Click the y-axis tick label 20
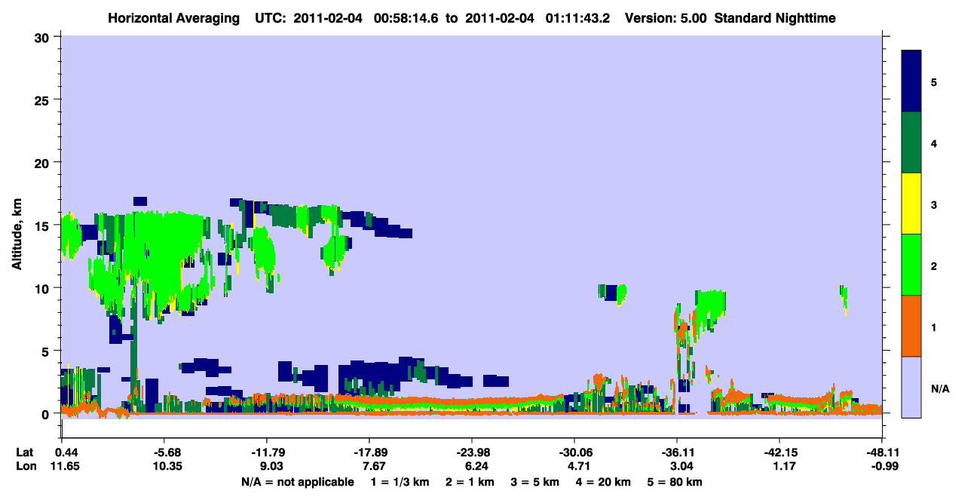The image size is (980, 503). [x=44, y=162]
